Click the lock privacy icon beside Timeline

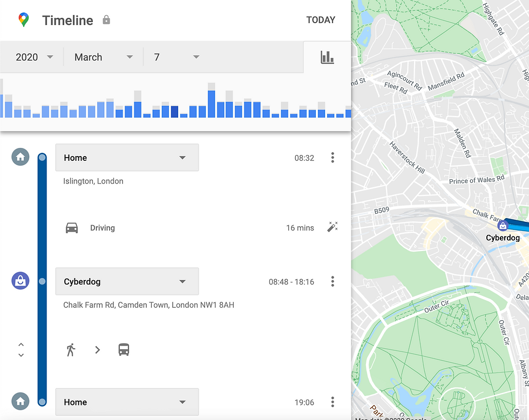pos(106,20)
